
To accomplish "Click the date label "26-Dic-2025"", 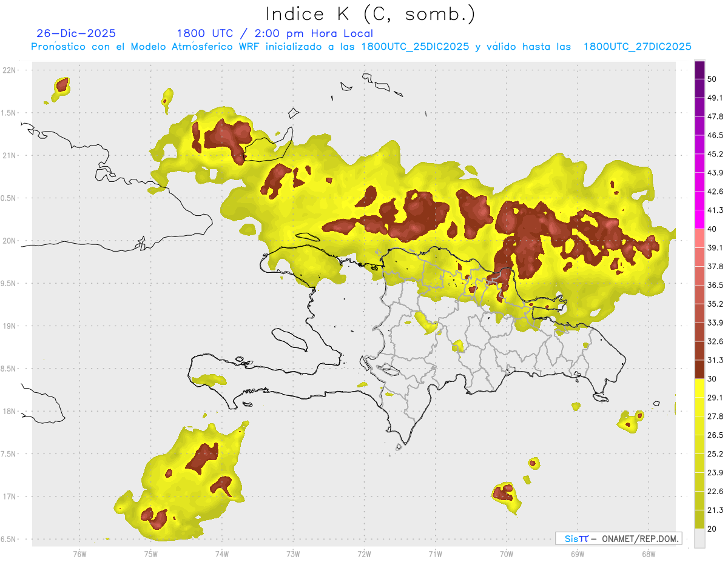I will tap(76, 33).
